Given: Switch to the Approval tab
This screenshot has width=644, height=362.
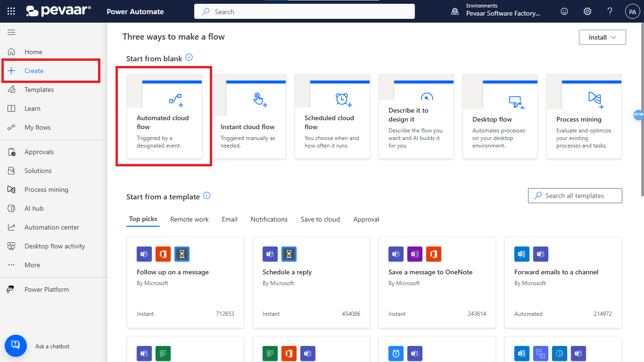Looking at the screenshot, I should 366,219.
